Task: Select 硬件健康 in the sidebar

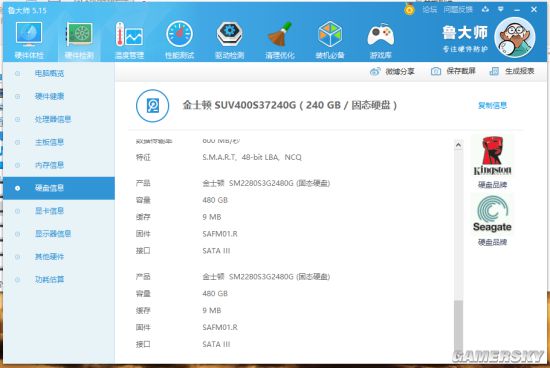Action: [x=59, y=96]
